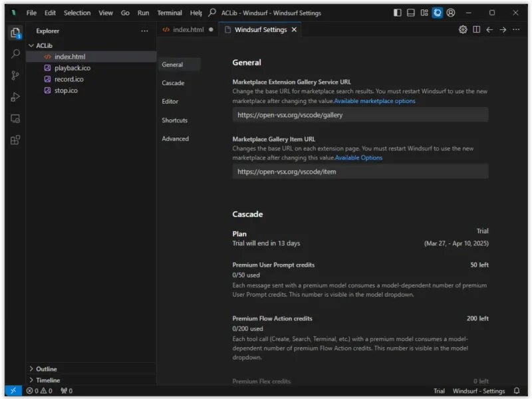532x399 pixels.
Task: Open the Explorer view in activity bar
Action: [x=15, y=33]
